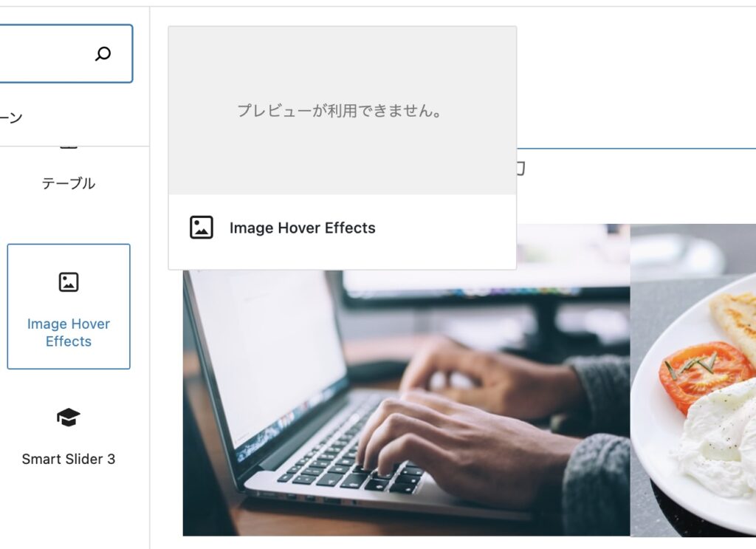Click the partially hidden text beside the preview popup
756x549 pixels.
click(x=520, y=169)
